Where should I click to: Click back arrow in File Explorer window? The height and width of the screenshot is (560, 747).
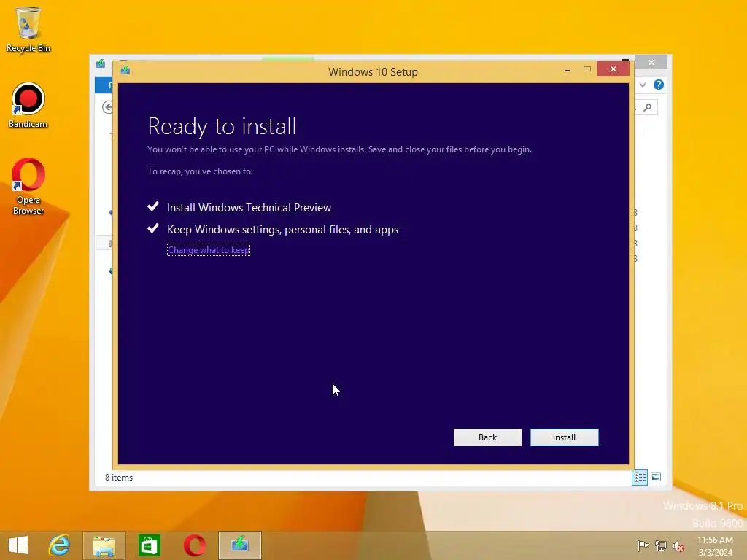tap(108, 108)
